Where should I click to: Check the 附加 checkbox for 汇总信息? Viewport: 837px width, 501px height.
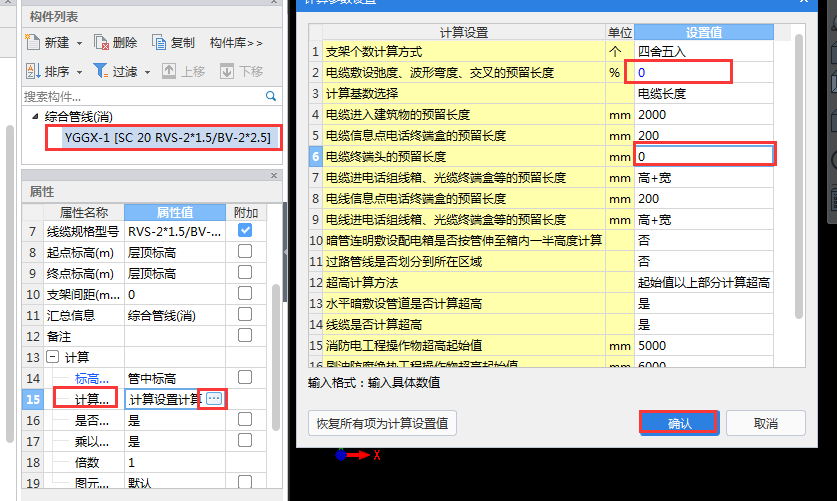[245, 314]
